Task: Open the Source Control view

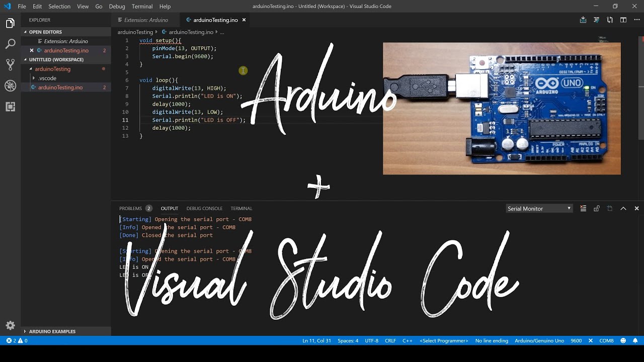Action: point(10,65)
